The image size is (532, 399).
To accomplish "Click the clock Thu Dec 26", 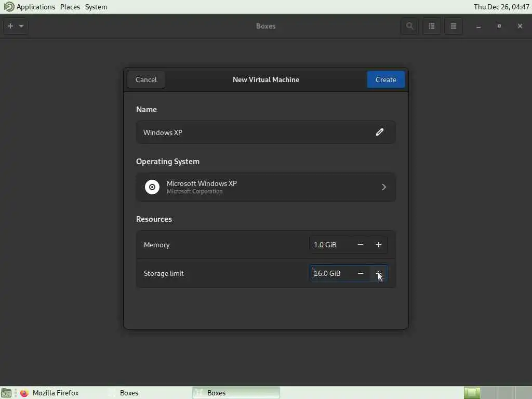I will click(501, 7).
